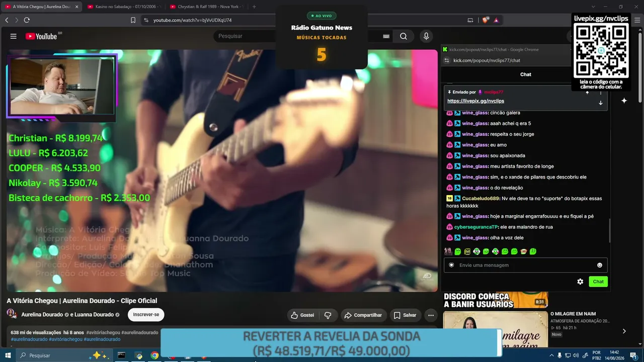This screenshot has height=362, width=644.
Task: Click the POR PTB2 language indicator
Action: (x=597, y=355)
